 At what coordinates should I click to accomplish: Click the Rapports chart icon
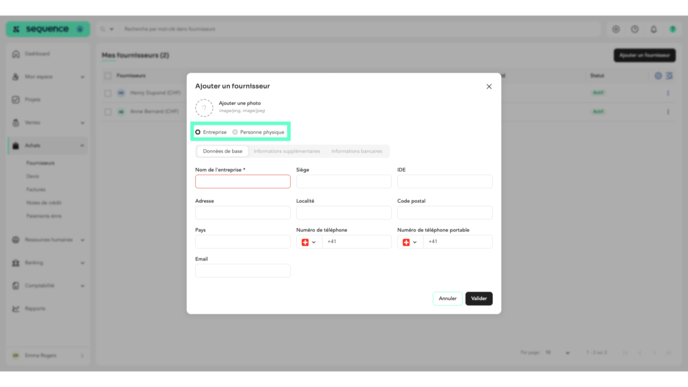16,308
